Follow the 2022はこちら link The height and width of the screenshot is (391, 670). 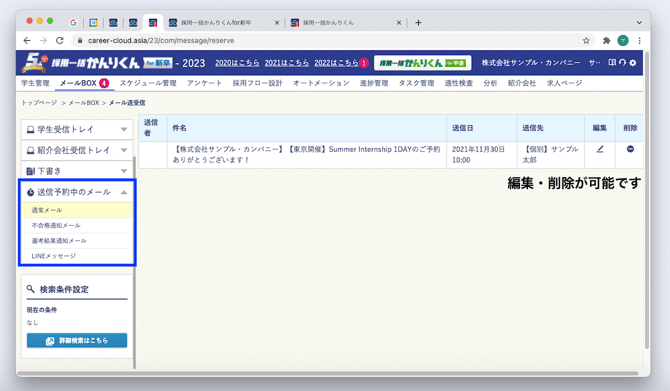[336, 63]
